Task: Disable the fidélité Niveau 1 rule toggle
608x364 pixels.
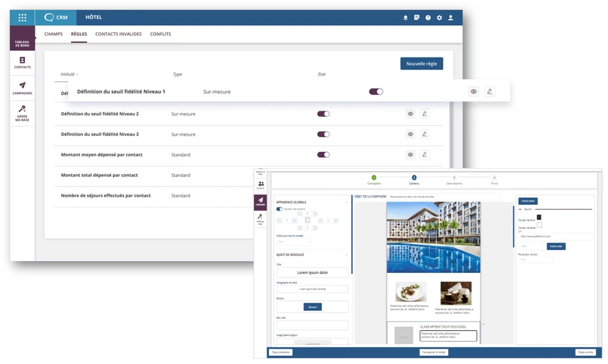Action: [376, 92]
